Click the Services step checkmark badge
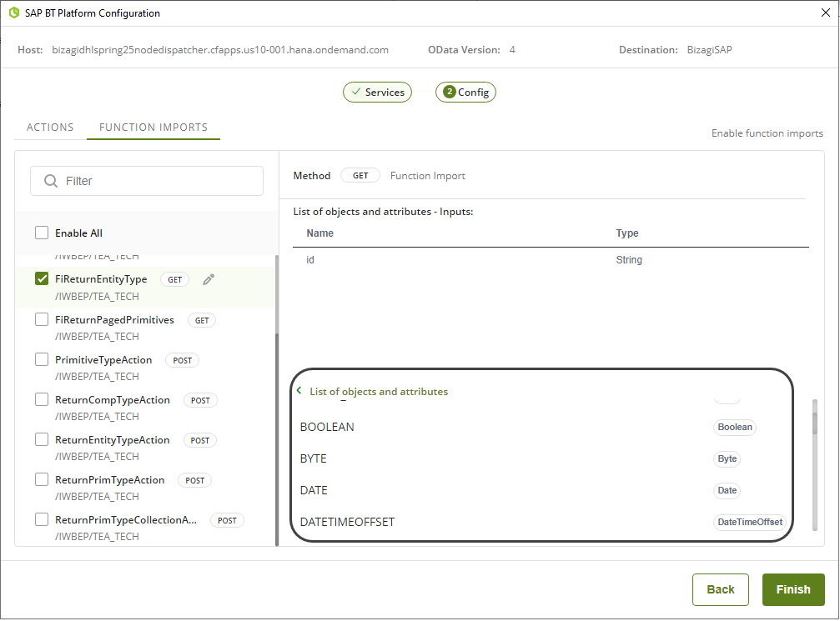 click(356, 93)
